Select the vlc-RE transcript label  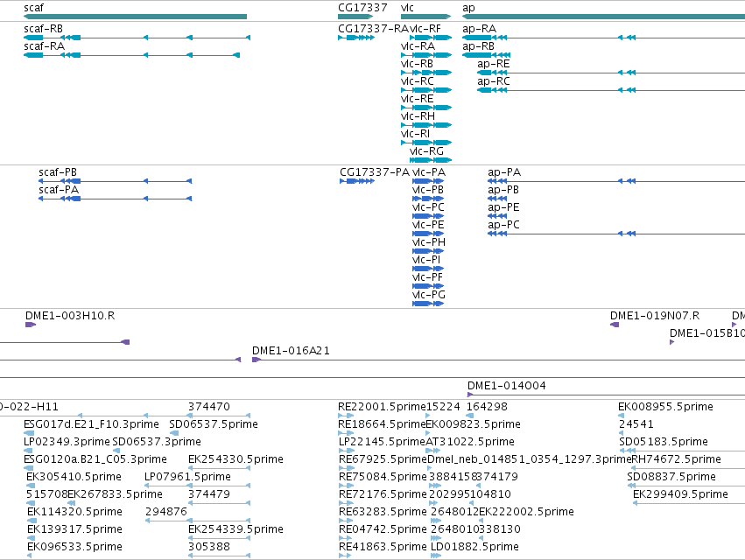tap(418, 99)
